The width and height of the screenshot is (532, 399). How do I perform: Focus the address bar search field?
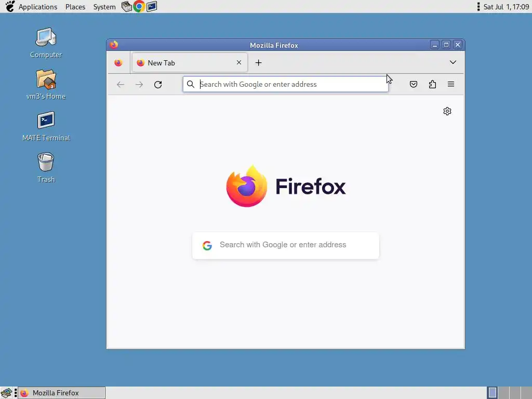tap(285, 84)
